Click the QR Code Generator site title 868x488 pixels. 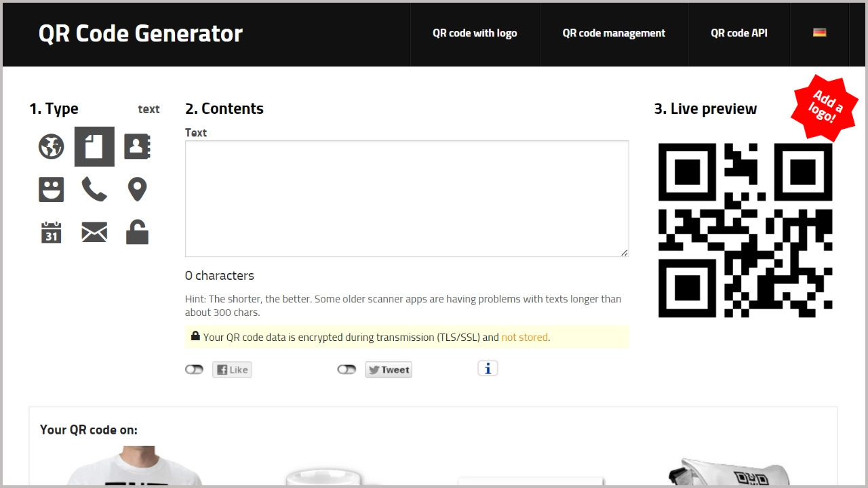[x=140, y=33]
